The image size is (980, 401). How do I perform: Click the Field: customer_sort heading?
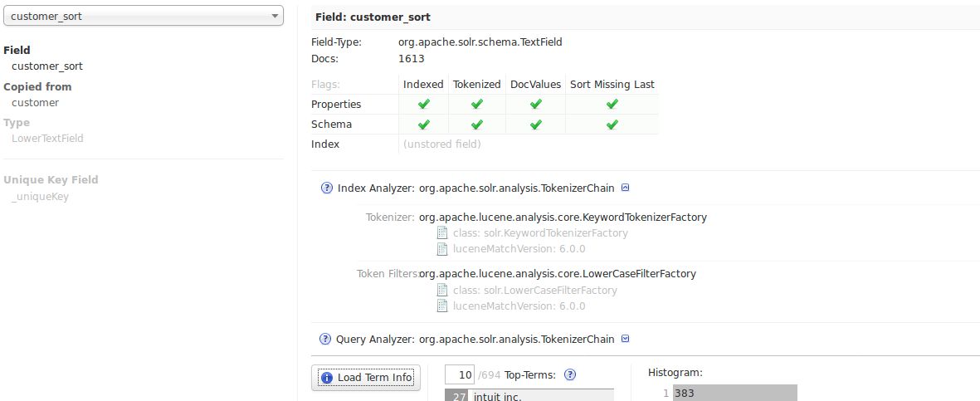(373, 17)
